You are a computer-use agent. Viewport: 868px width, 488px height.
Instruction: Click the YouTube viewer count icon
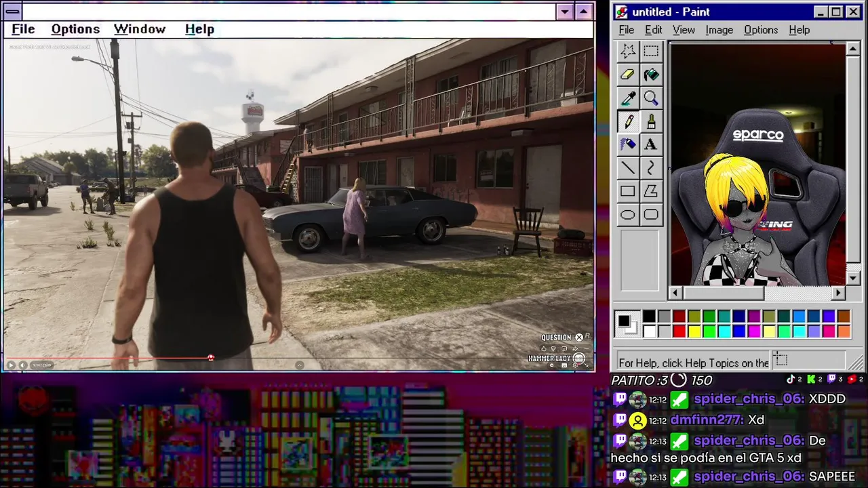852,380
